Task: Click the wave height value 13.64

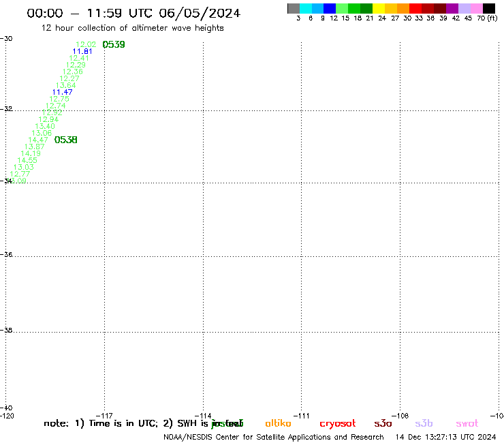Action: click(x=66, y=85)
